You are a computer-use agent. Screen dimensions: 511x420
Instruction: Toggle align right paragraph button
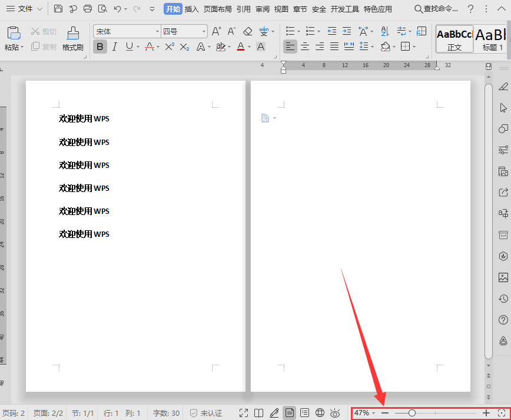click(319, 47)
